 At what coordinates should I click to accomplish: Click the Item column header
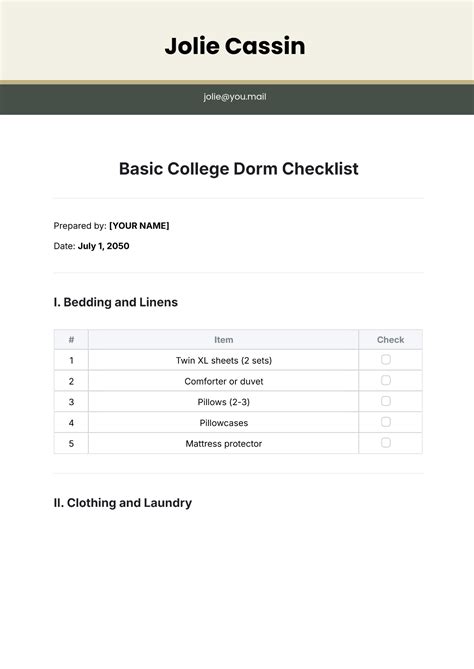pos(224,340)
